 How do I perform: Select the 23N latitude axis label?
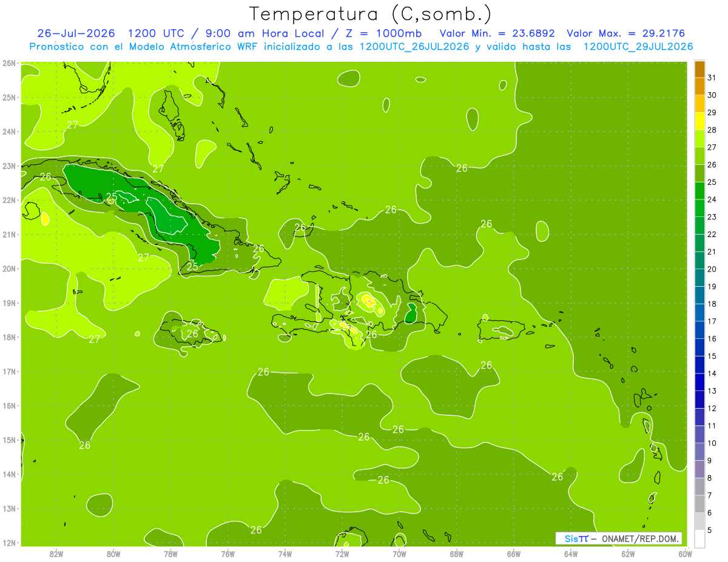(8, 166)
